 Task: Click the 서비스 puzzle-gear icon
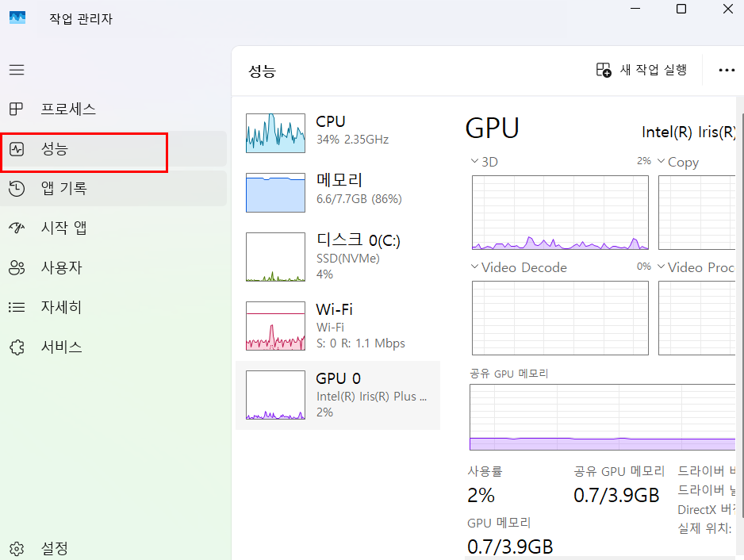[x=17, y=347]
